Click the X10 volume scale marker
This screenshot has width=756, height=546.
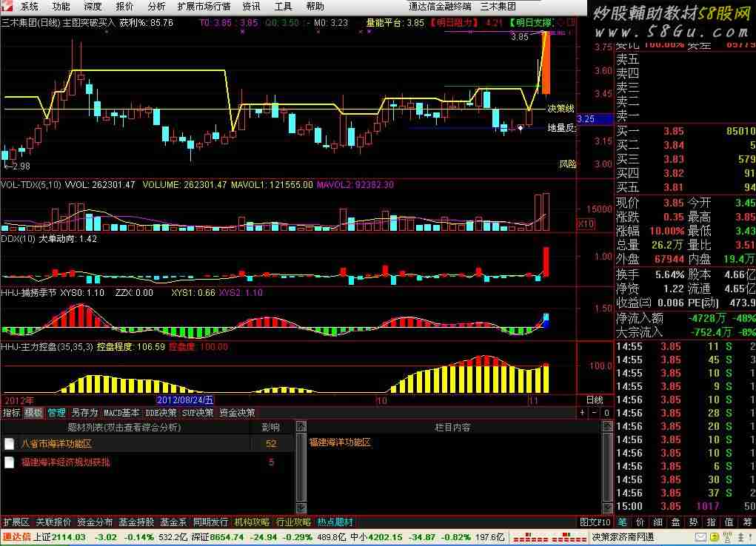[x=586, y=224]
